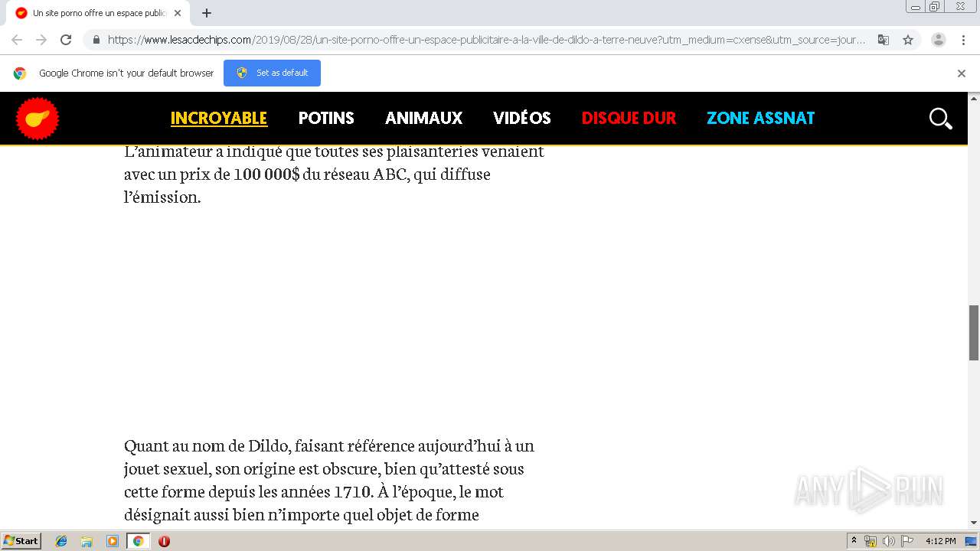Click the scrollbar up arrow

(974, 98)
